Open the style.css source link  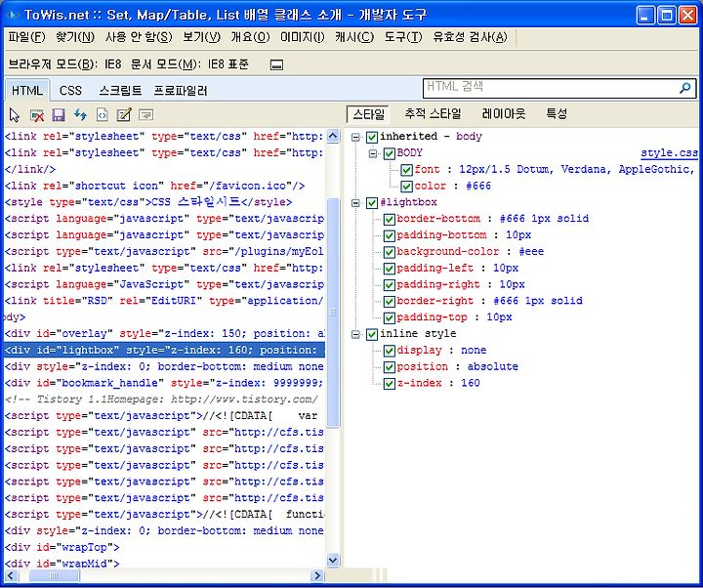(669, 153)
